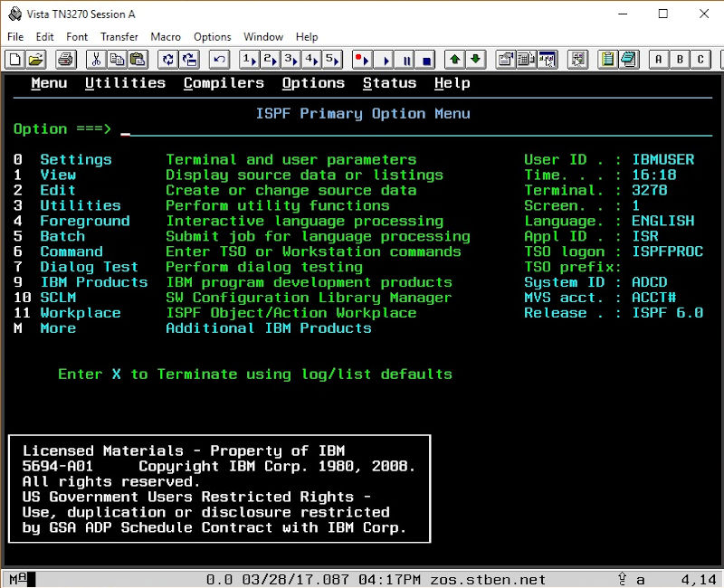Click the SCLM option
Image resolution: width=724 pixels, height=588 pixels.
[x=58, y=298]
